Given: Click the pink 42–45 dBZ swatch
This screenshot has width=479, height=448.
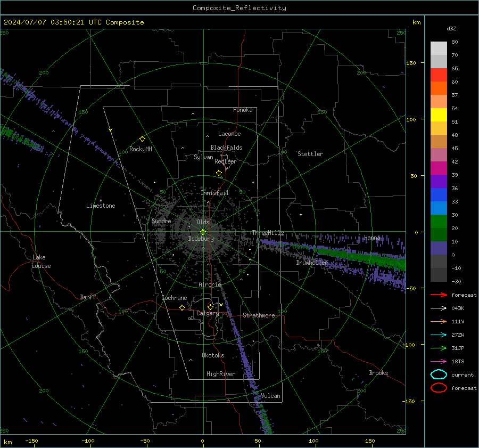Looking at the screenshot, I should click(x=439, y=154).
